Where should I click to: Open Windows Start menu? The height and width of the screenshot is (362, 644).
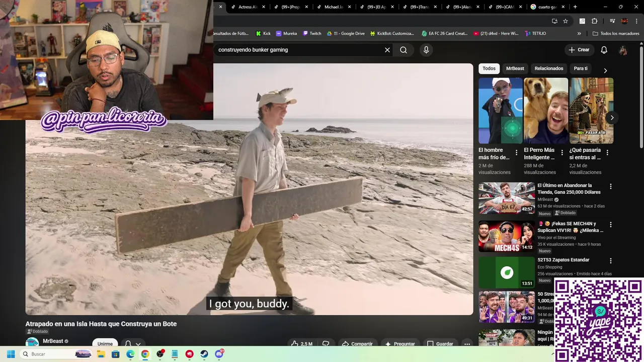point(11,354)
